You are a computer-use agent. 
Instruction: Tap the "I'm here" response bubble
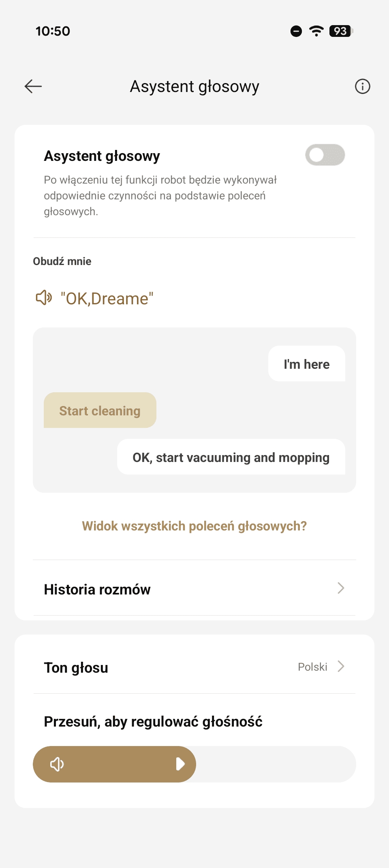point(306,364)
